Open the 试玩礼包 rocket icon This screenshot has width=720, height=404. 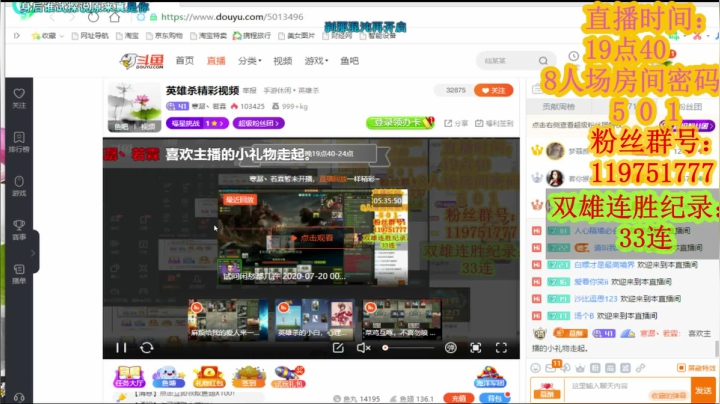(288, 377)
